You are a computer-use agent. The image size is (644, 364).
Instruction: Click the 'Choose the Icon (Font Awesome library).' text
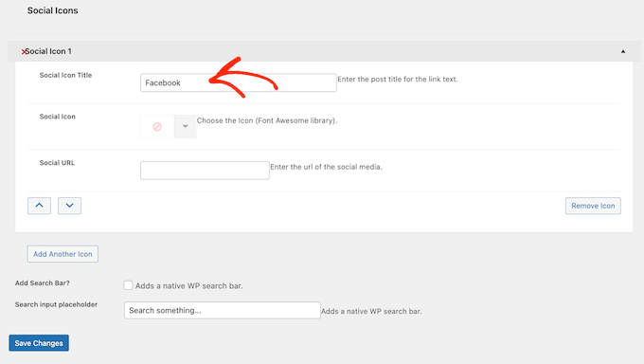[267, 120]
